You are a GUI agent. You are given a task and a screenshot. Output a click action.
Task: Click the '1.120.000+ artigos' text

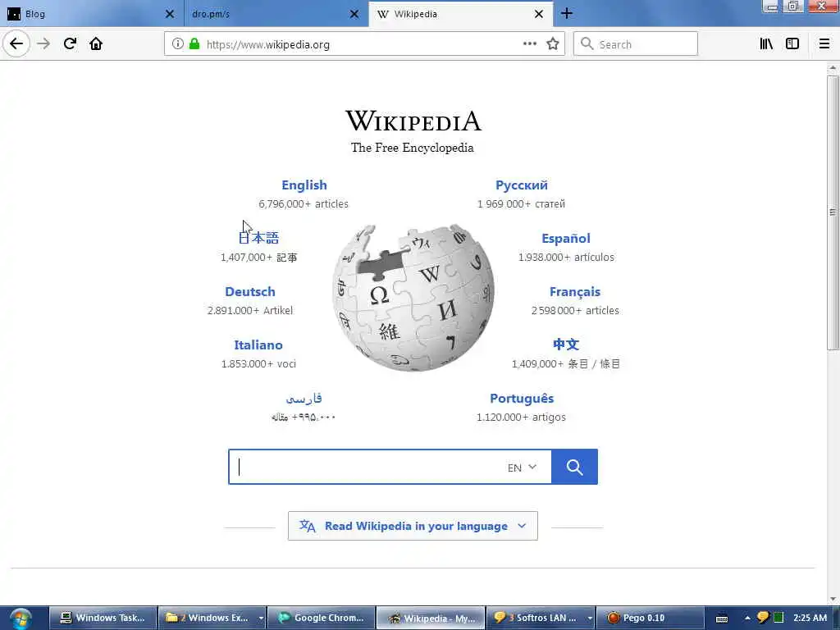click(521, 418)
